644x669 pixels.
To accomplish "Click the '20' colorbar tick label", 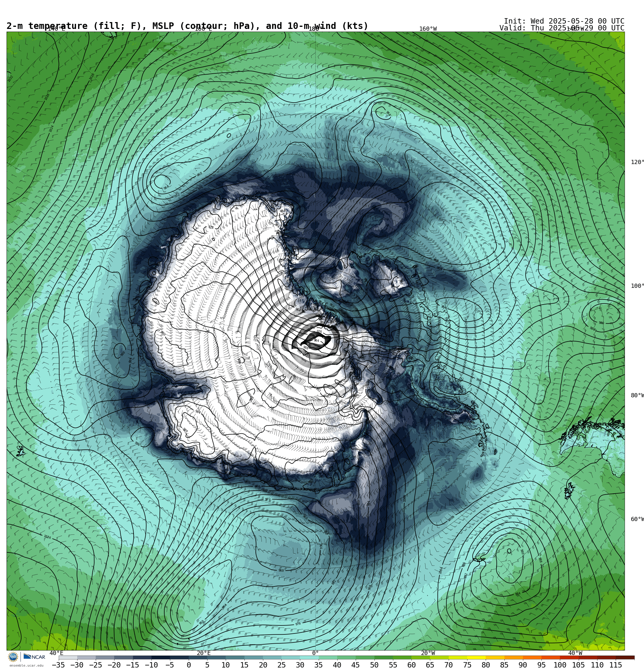I will (x=263, y=665).
